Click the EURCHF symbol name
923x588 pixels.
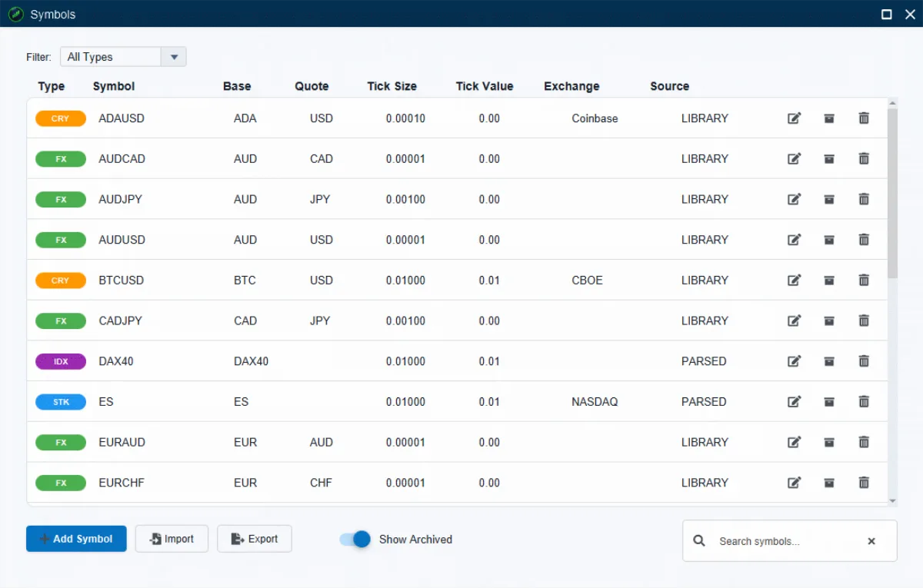[x=122, y=483]
